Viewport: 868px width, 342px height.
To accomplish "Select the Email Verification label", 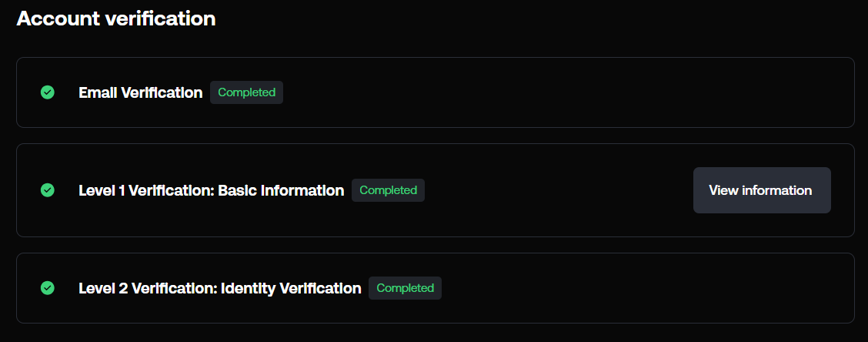I will coord(141,92).
